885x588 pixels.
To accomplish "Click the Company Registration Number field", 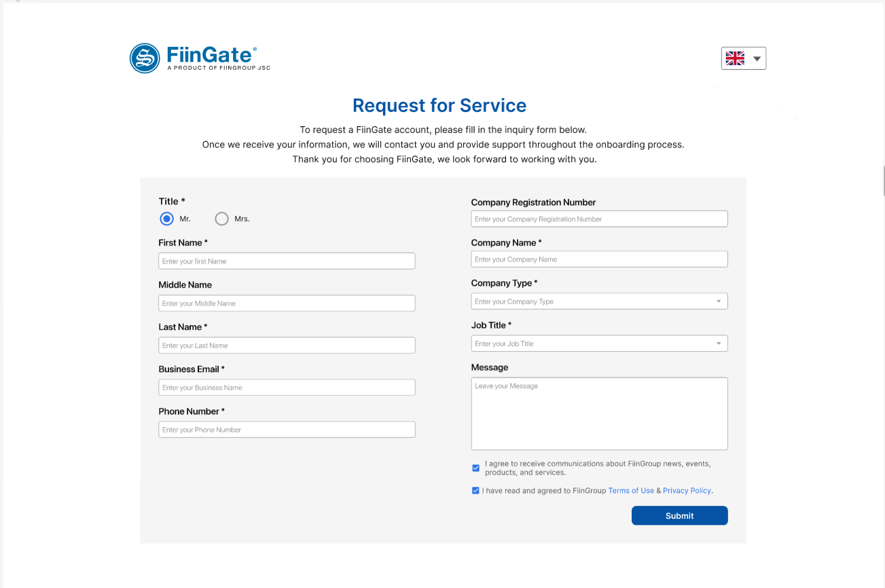I will point(599,219).
